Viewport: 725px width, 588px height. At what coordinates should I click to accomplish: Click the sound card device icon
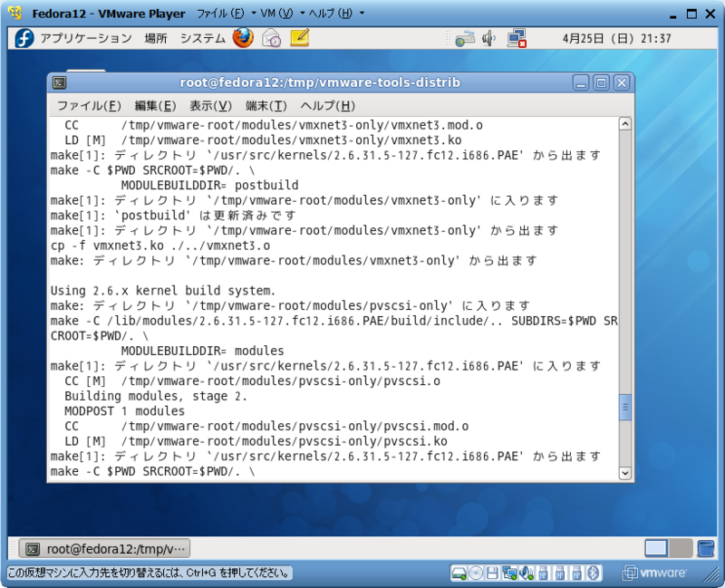pos(527,574)
